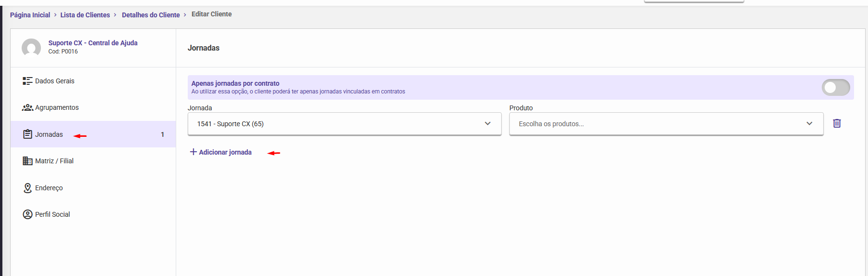Enable Apenas jornadas por contrato switch
The image size is (868, 276).
click(835, 87)
